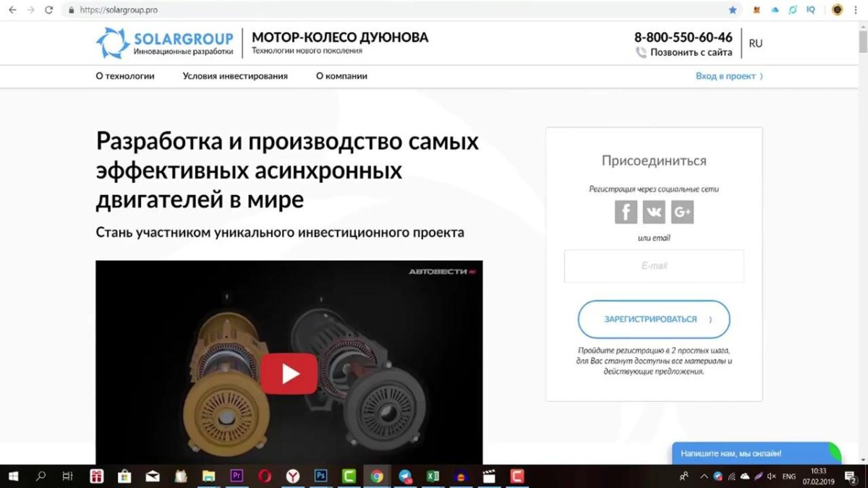The image size is (868, 488).
Task: Open File Explorer from the taskbar
Action: point(208,476)
